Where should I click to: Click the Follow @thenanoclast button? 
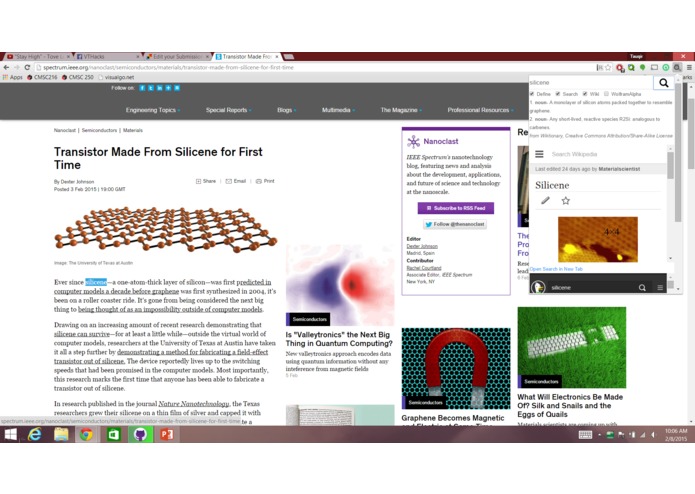point(455,224)
